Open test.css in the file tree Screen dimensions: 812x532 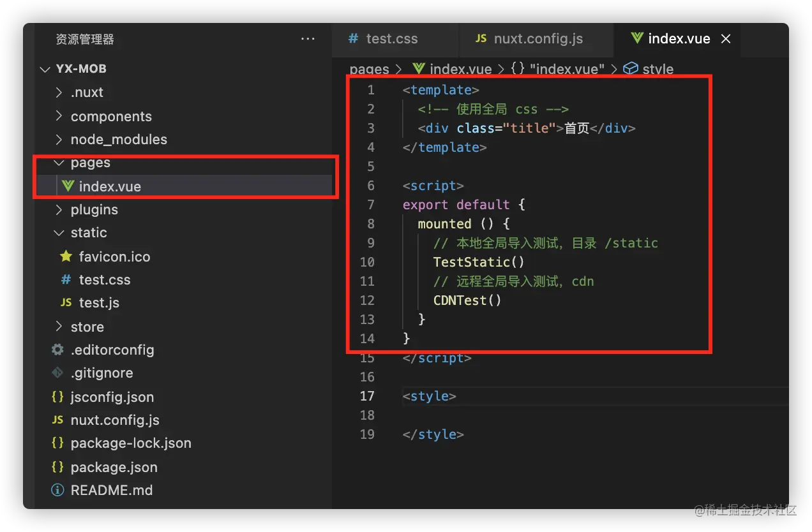(x=105, y=280)
